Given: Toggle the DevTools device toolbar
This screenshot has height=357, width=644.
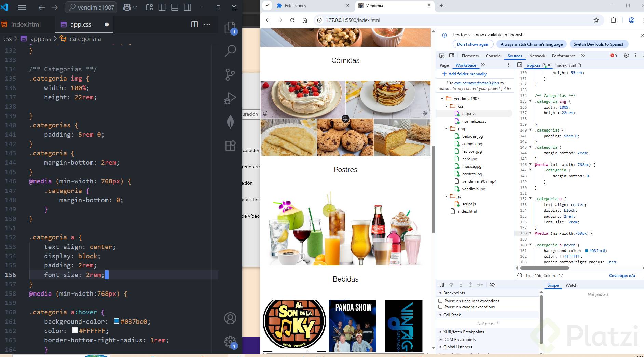Looking at the screenshot, I should click(451, 56).
